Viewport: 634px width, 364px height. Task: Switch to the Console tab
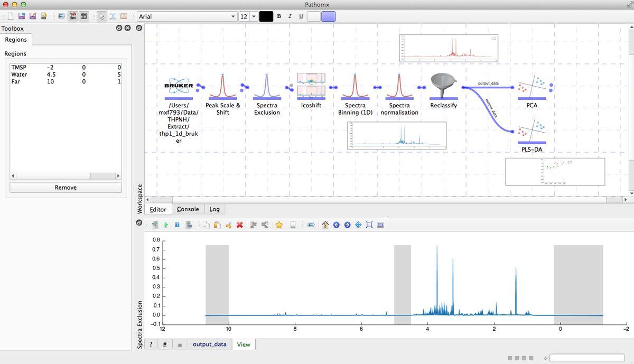click(188, 209)
